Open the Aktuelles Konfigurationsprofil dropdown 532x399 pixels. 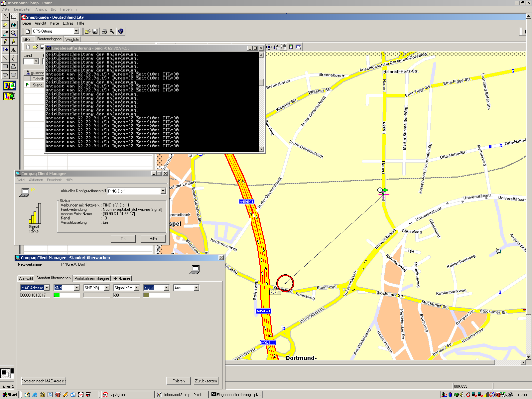coord(163,191)
